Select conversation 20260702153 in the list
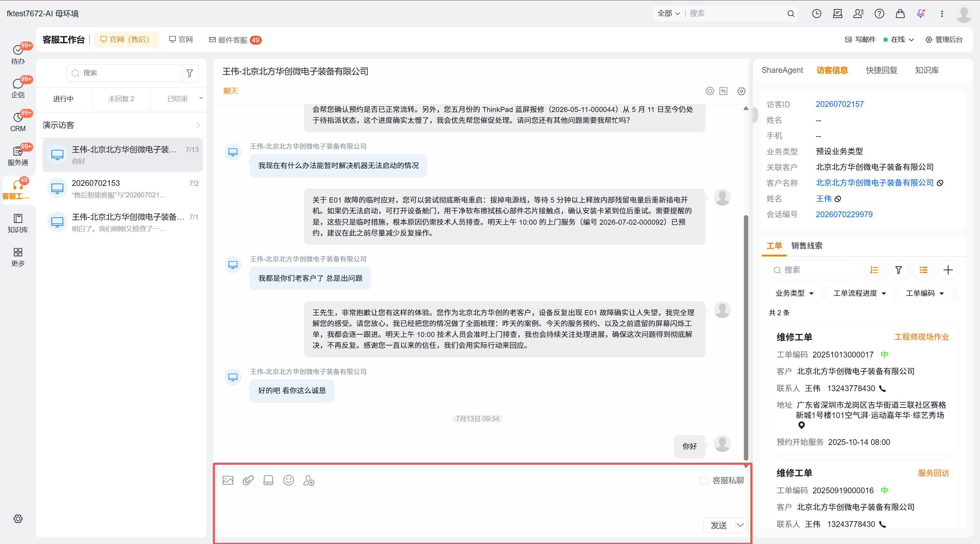The height and width of the screenshot is (544, 980). 122,189
